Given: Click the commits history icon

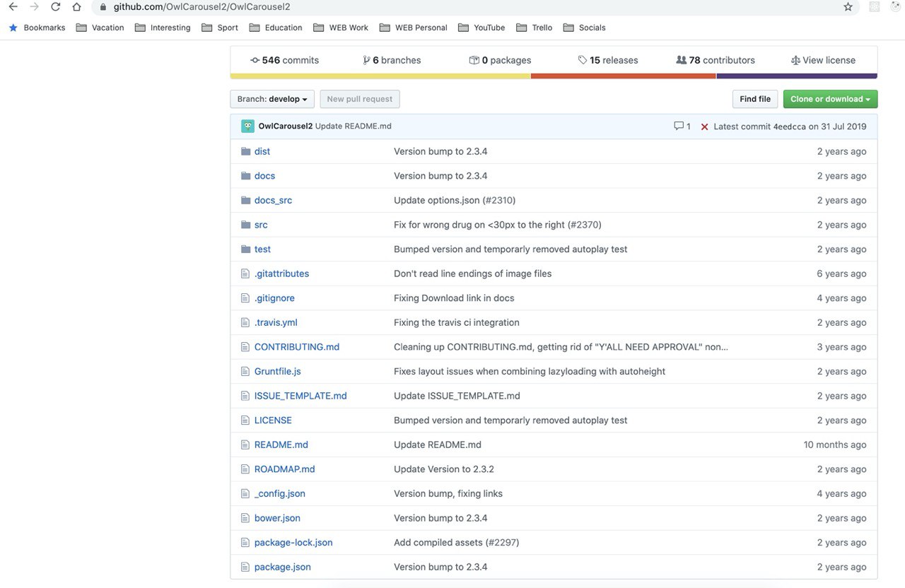Looking at the screenshot, I should [255, 60].
